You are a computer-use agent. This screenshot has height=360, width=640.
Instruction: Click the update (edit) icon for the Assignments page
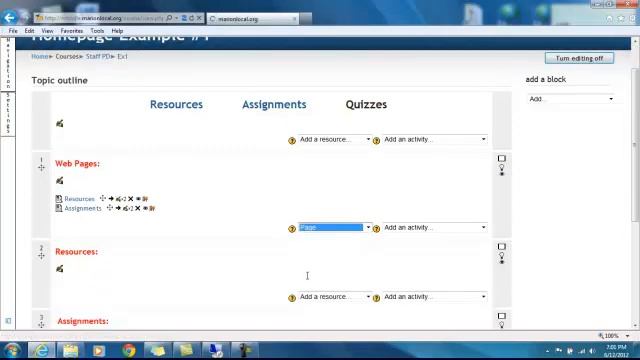[x=126, y=208]
